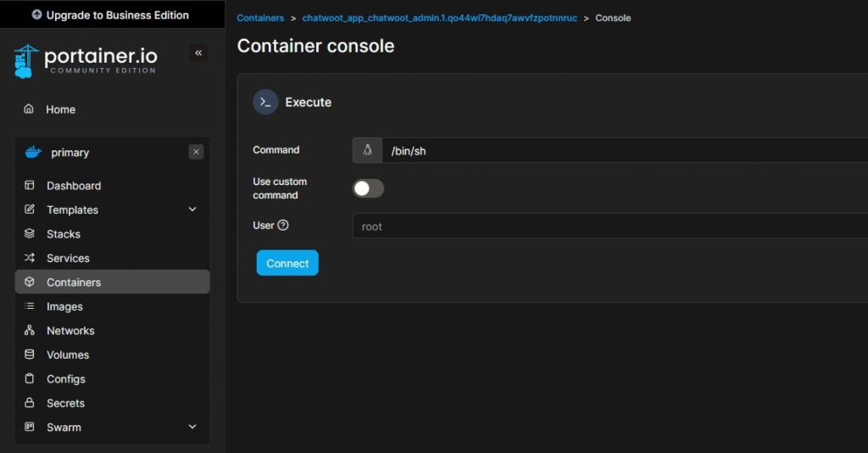The image size is (868, 453).
Task: Click the Images list icon
Action: pyautogui.click(x=30, y=306)
